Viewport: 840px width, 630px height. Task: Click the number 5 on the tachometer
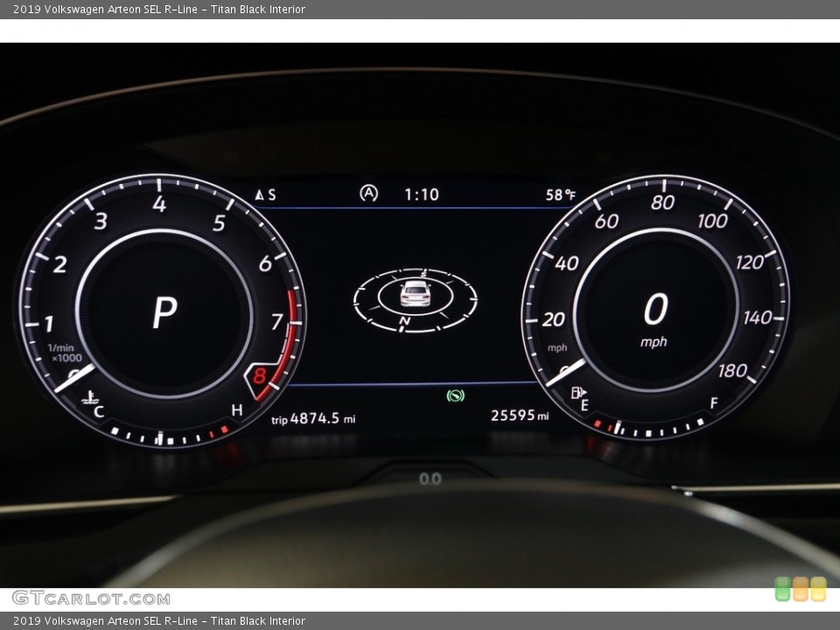pos(219,223)
